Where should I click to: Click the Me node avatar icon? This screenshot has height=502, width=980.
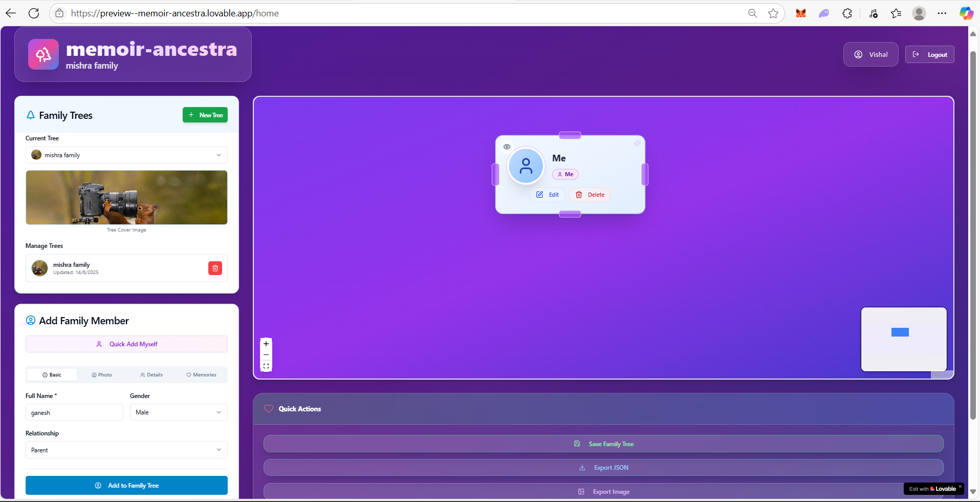526,166
